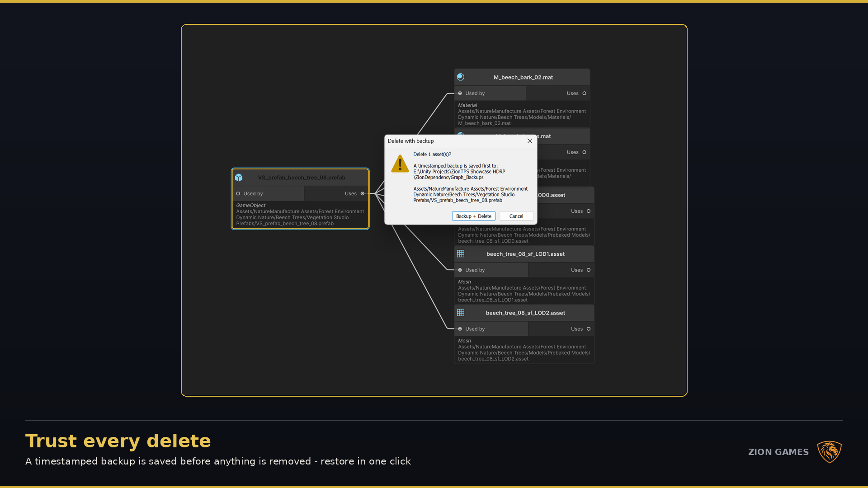Click the Uses port on beech_tree_08_sf_LOD1.asset
868x488 pixels.
589,270
